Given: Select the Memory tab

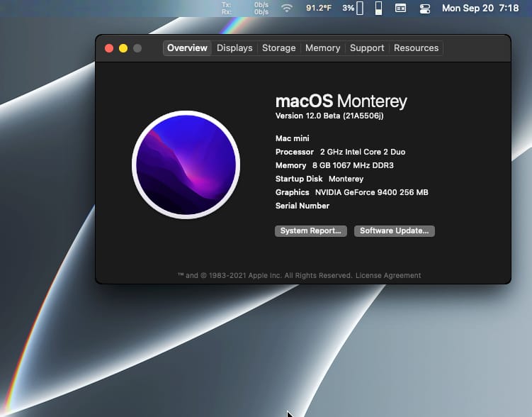Looking at the screenshot, I should [x=322, y=48].
